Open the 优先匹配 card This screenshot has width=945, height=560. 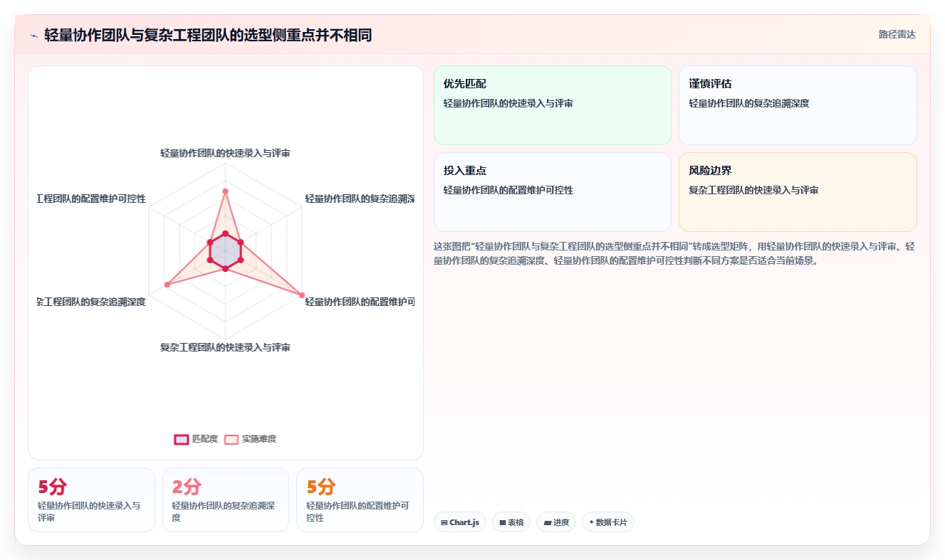(x=553, y=105)
